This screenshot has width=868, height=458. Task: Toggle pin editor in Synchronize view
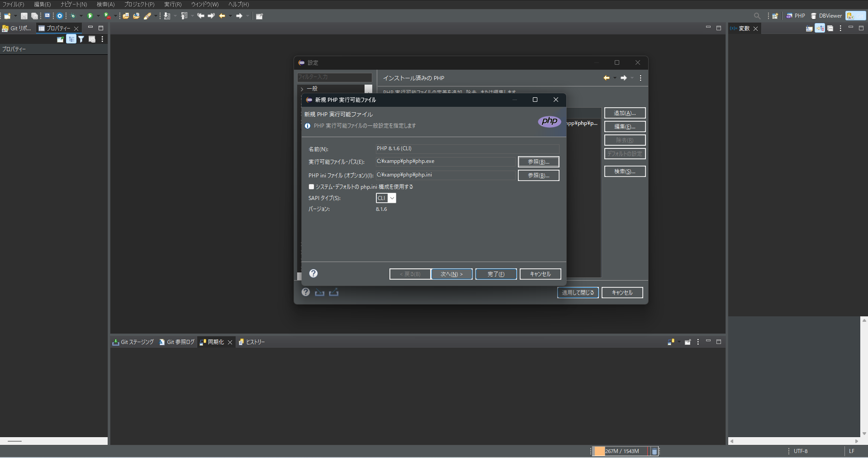coord(688,342)
